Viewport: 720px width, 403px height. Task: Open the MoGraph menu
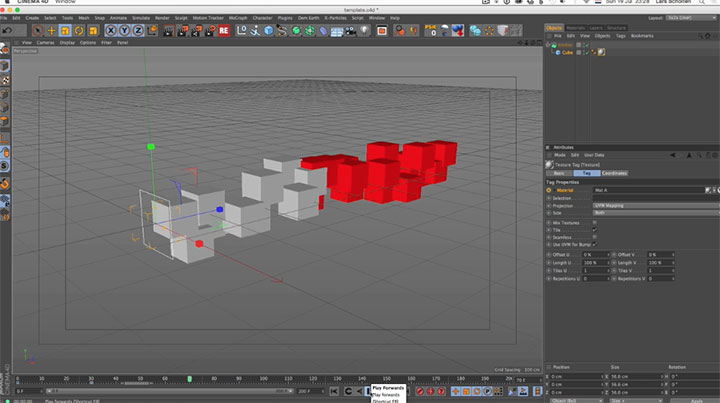coord(238,18)
